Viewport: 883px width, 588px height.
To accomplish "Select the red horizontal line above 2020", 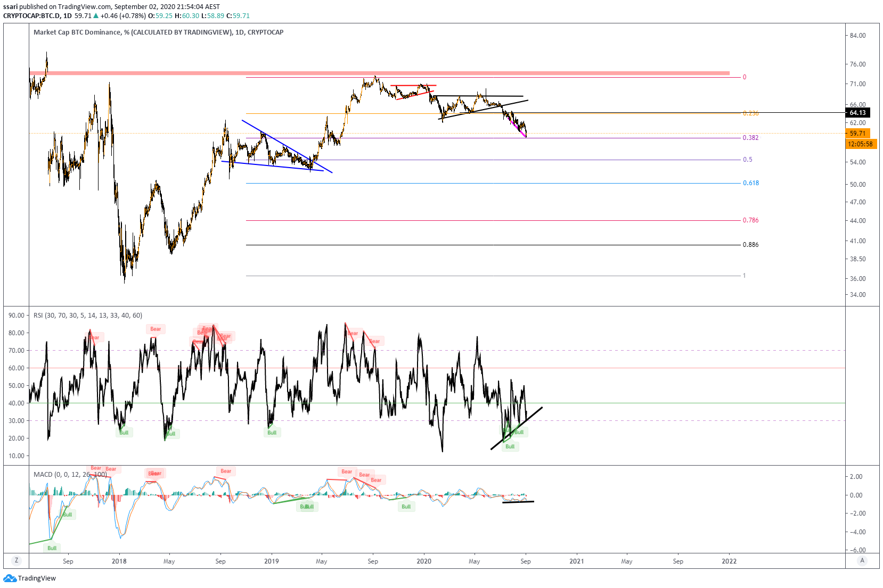I will tap(413, 85).
